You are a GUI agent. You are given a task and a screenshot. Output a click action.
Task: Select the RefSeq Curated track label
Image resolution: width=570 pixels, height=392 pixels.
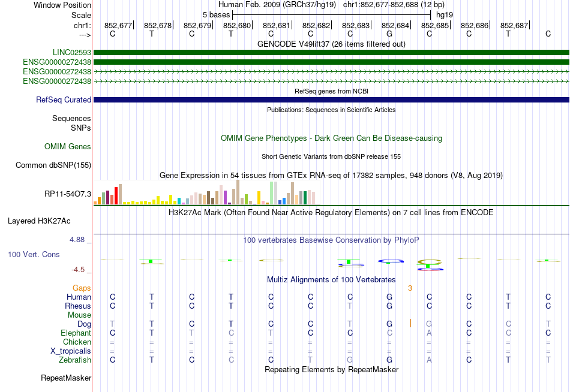pos(63,100)
